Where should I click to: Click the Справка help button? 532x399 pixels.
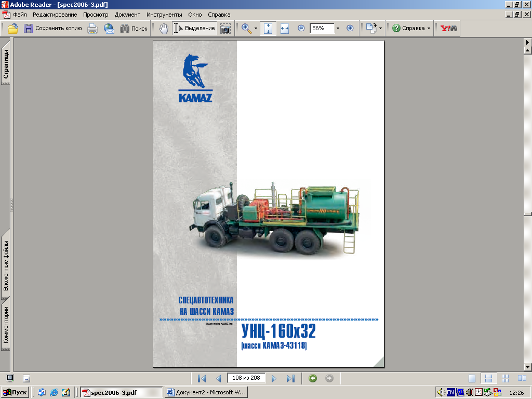point(408,29)
